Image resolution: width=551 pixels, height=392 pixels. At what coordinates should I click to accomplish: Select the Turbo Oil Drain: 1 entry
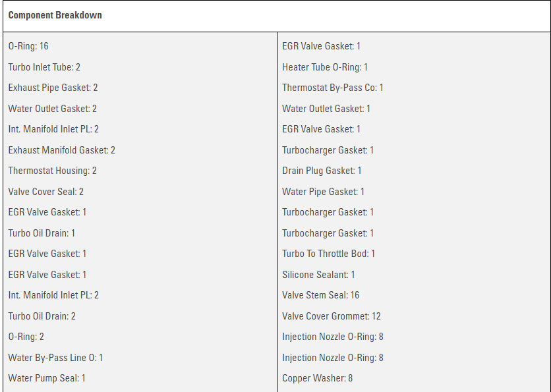[x=42, y=233]
